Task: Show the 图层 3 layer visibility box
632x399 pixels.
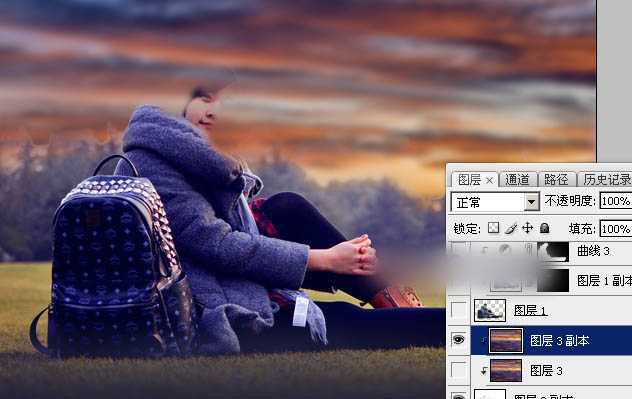Action: (458, 370)
